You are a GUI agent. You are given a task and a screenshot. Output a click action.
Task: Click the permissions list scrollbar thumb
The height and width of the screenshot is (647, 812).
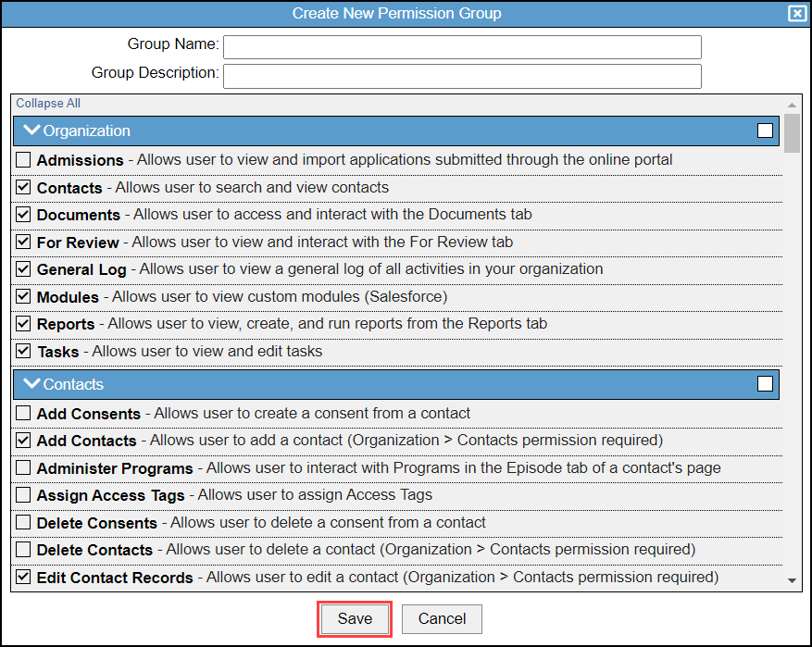(x=792, y=133)
